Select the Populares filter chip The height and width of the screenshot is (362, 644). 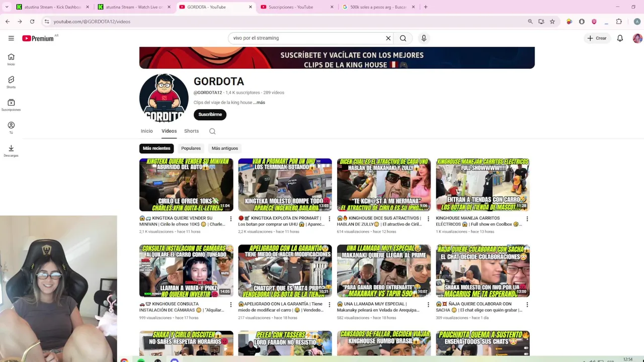[x=191, y=148]
